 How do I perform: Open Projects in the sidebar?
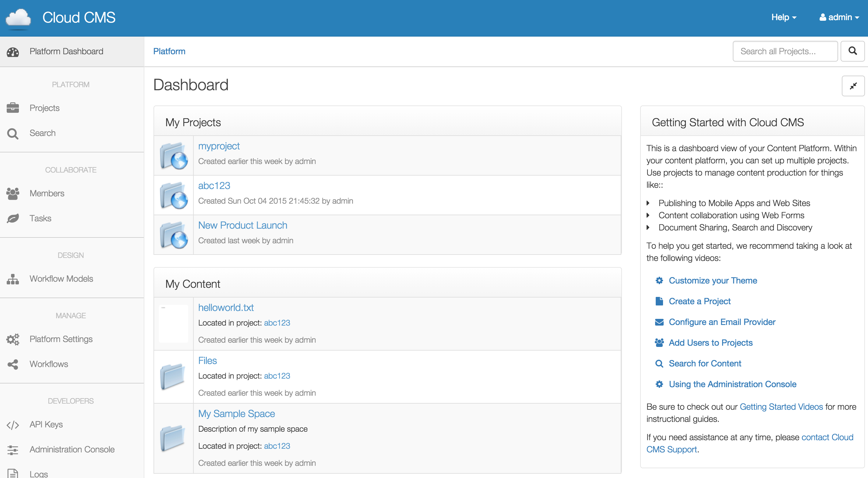pyautogui.click(x=72, y=108)
